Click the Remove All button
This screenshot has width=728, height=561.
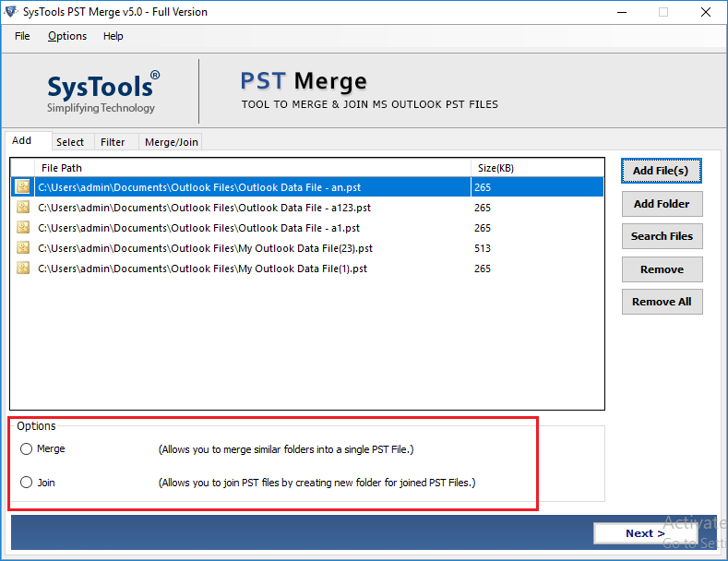[662, 302]
